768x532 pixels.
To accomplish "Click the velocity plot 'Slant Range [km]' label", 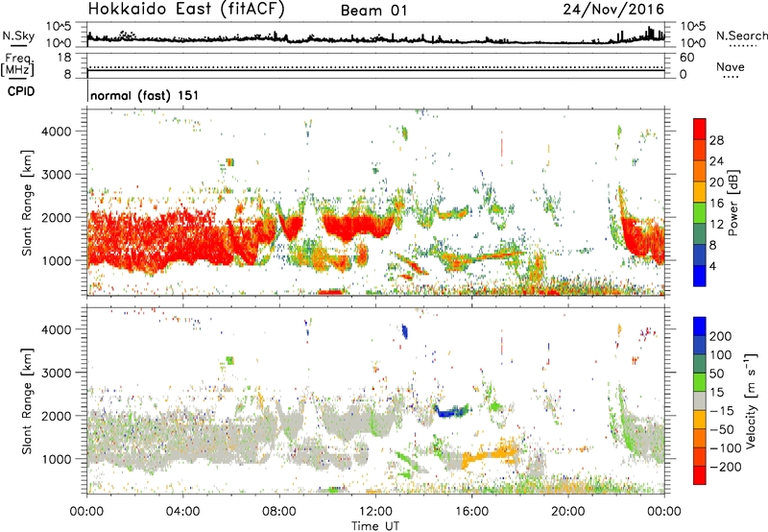I will [27, 400].
